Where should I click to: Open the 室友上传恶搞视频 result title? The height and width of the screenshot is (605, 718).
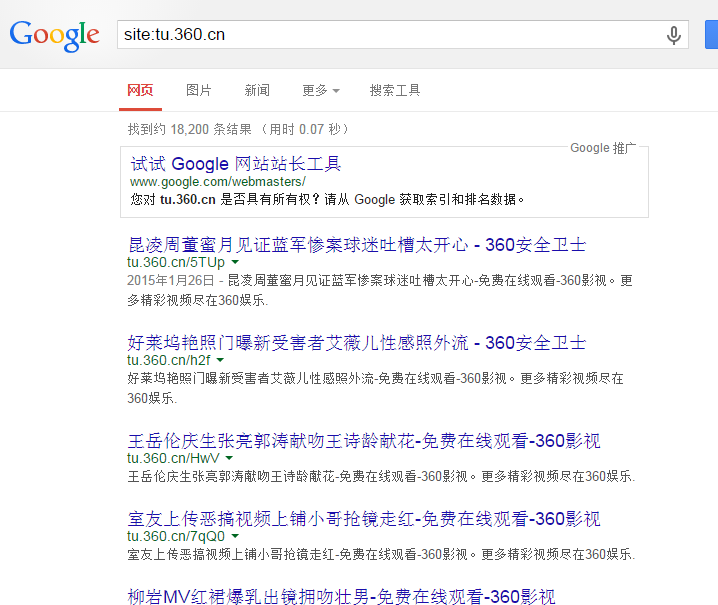point(364,519)
